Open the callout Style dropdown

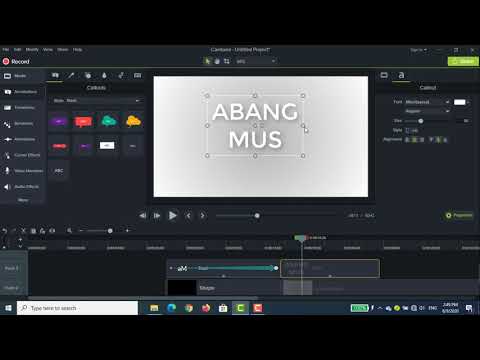pos(97,100)
